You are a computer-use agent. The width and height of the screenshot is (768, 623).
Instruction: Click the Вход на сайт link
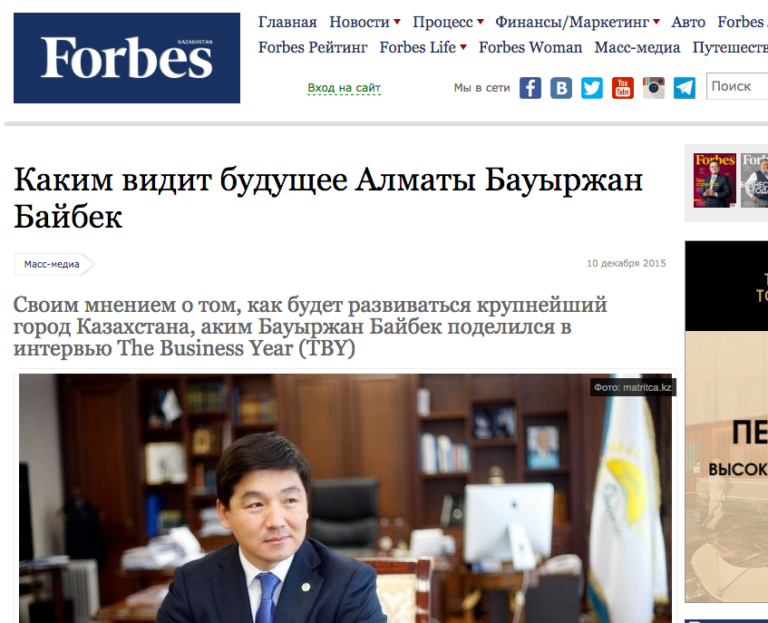[344, 88]
